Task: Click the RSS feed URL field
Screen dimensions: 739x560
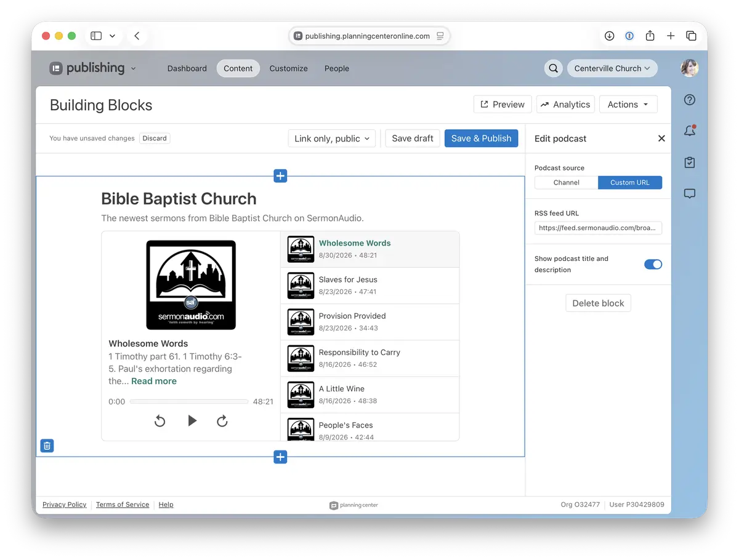Action: click(x=598, y=228)
